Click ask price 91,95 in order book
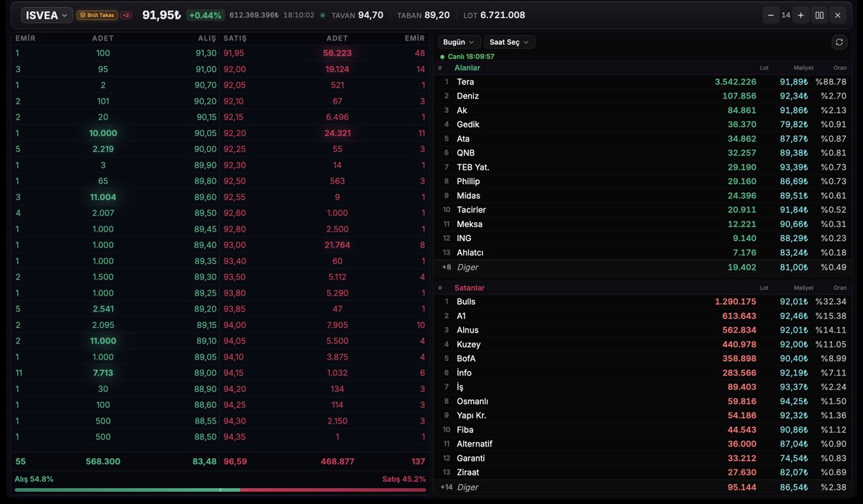The width and height of the screenshot is (863, 504). point(234,53)
